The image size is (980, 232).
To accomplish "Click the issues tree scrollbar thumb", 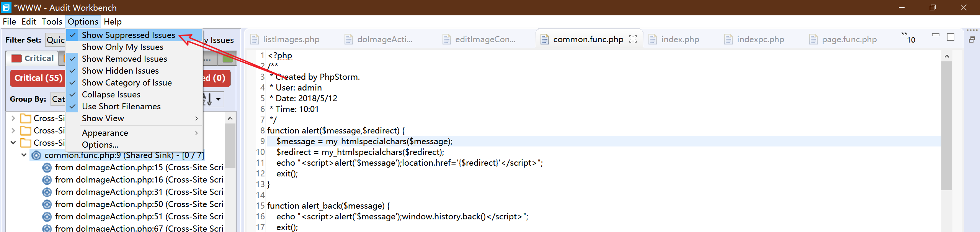I will [230, 146].
